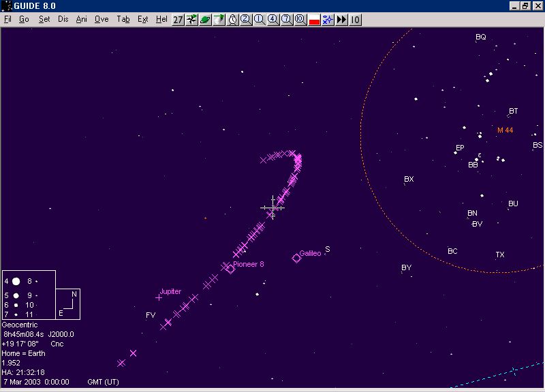Click the star labeled BB
The width and height of the screenshot is (545, 392).
473,165
